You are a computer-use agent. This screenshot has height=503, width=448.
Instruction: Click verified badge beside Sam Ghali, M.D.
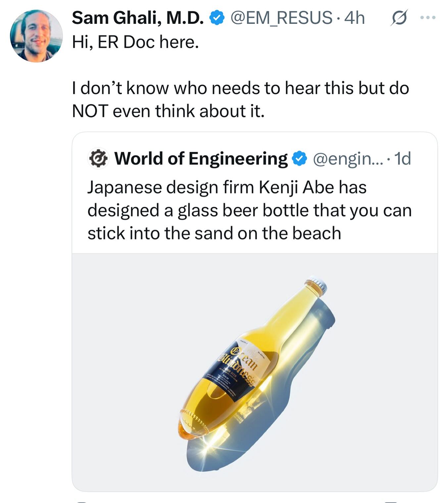(217, 18)
